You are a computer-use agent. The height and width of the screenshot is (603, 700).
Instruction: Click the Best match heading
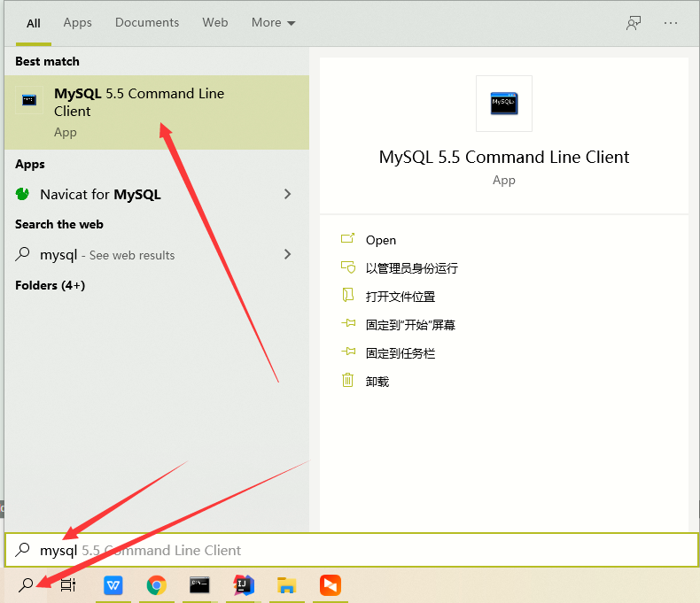pyautogui.click(x=47, y=61)
